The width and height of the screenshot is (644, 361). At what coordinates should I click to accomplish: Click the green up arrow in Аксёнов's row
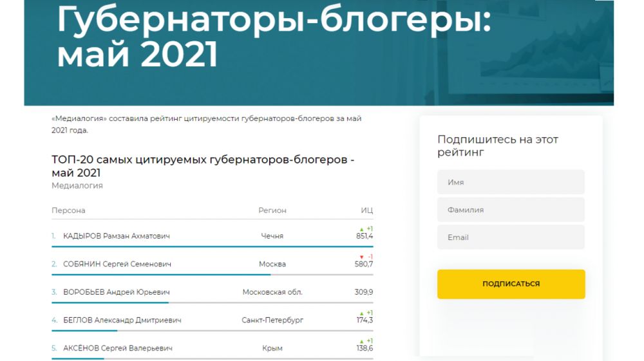coord(362,341)
